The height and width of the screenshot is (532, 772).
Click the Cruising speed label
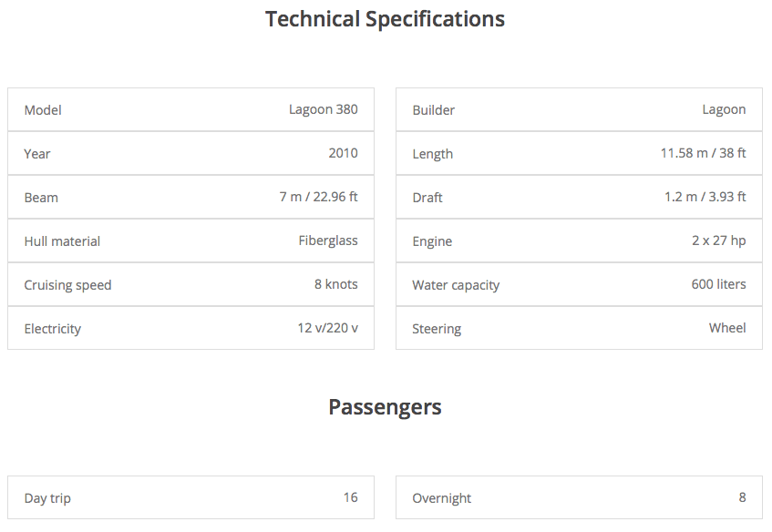(x=67, y=285)
